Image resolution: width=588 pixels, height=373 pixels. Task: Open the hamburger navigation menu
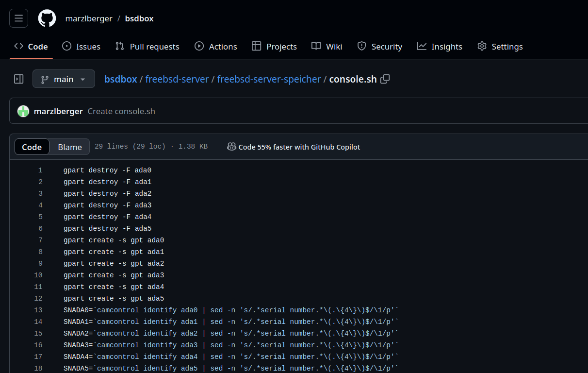pyautogui.click(x=18, y=18)
